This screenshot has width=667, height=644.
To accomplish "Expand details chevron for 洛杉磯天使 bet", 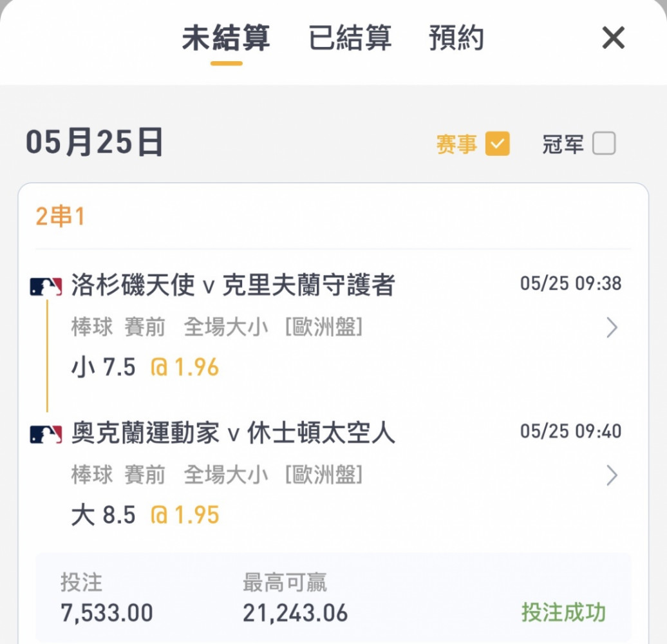I will [612, 328].
